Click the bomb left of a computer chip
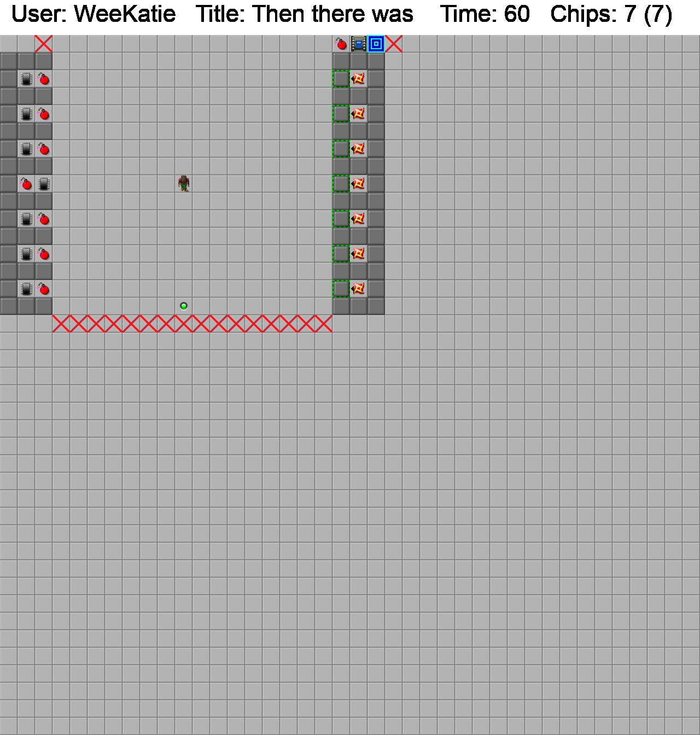This screenshot has width=700, height=735. click(x=26, y=184)
